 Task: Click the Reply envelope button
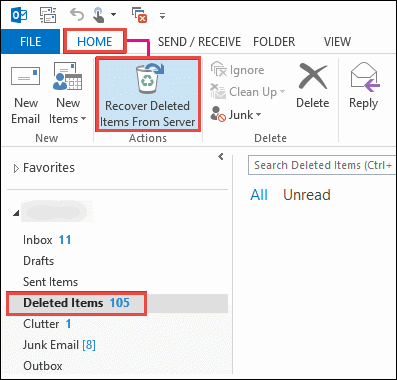[x=364, y=87]
